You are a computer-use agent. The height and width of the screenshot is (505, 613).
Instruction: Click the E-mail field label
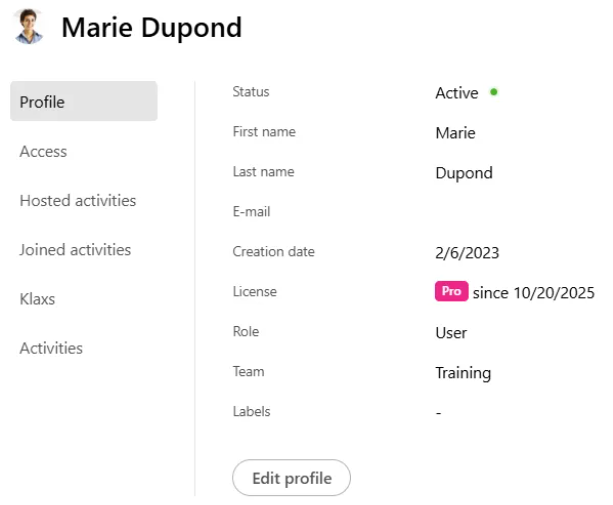point(251,212)
